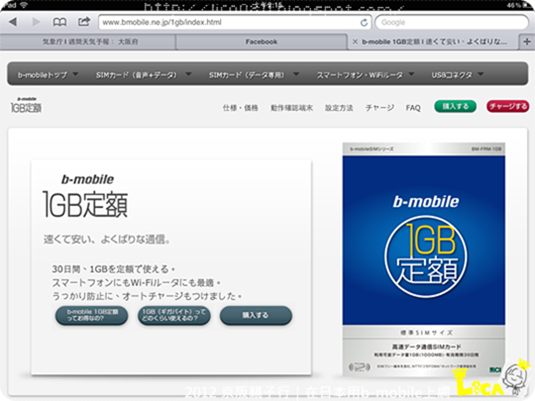Click the bmobile.ne.jp address bar
Screen dimensions: 535x401
(235, 23)
